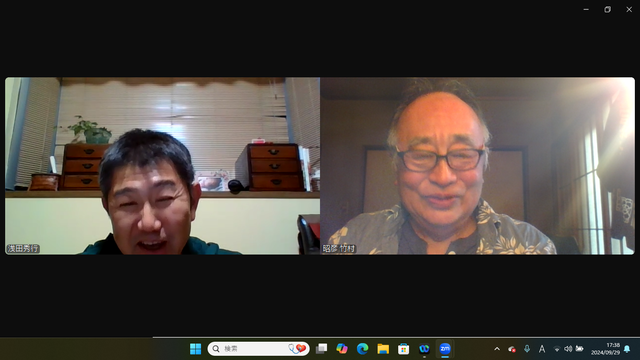Open the volume speaker tray icon
Image resolution: width=640 pixels, height=360 pixels.
point(568,349)
